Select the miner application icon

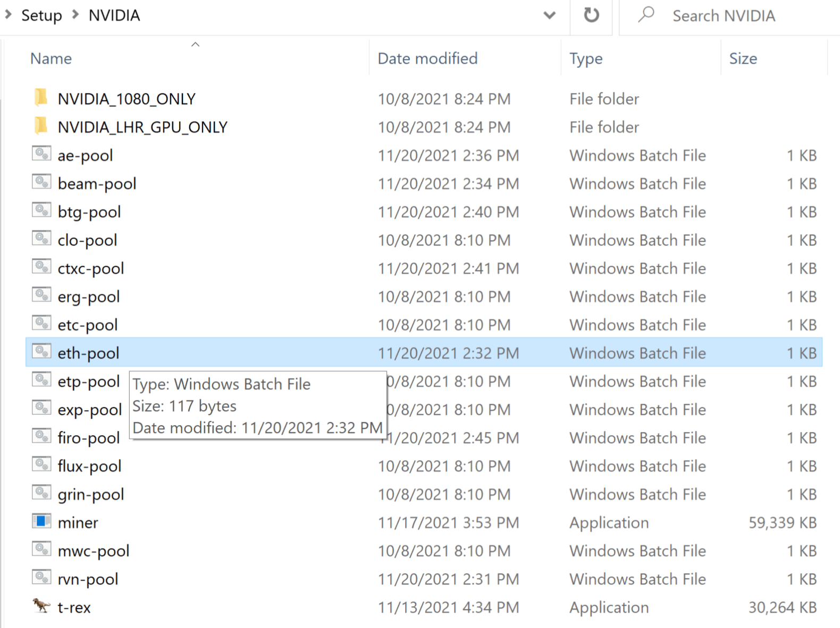pos(41,521)
